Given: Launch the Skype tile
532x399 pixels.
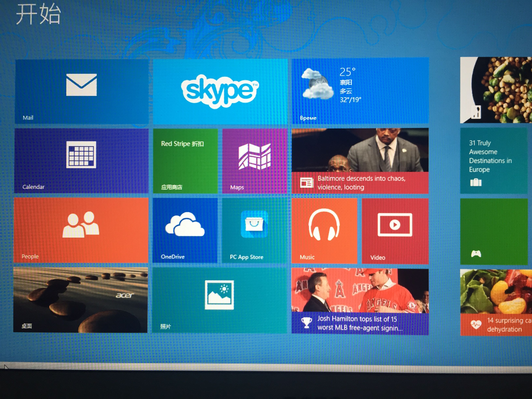Looking at the screenshot, I should point(220,92).
